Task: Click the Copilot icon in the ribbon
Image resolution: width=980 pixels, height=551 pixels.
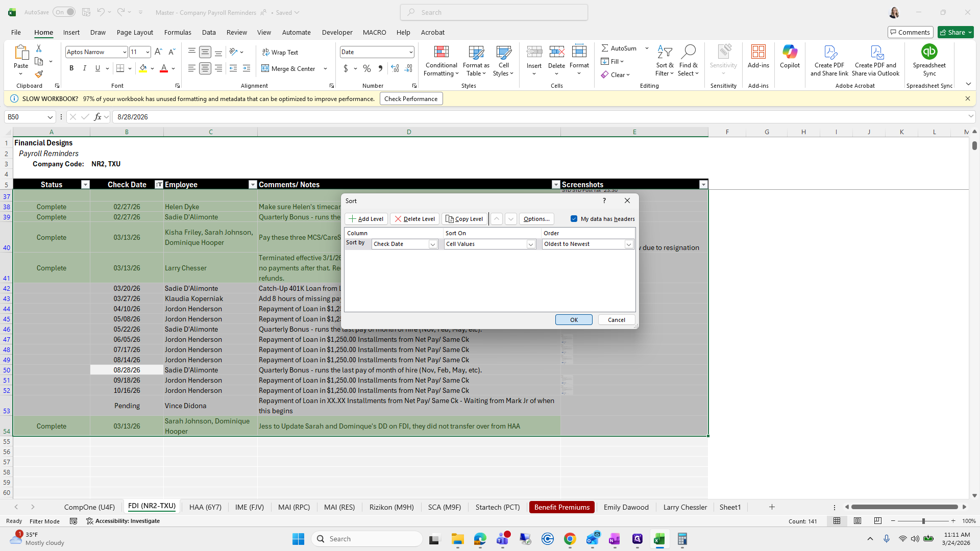Action: tap(790, 52)
